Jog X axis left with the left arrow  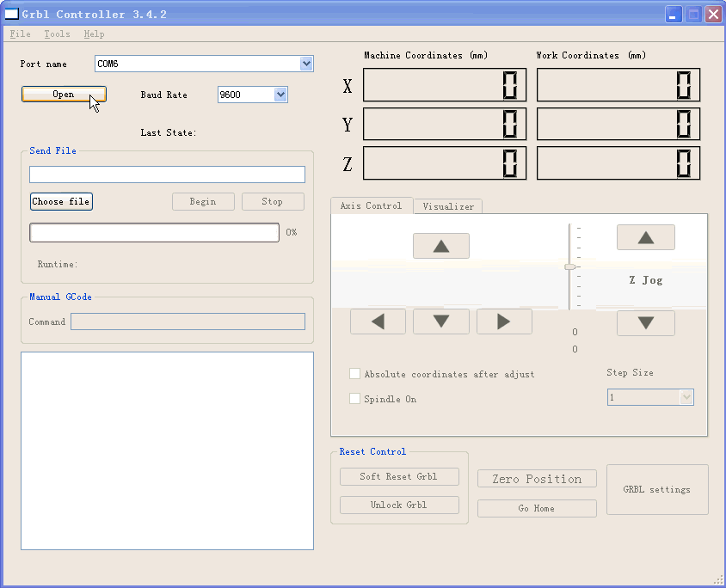(378, 322)
